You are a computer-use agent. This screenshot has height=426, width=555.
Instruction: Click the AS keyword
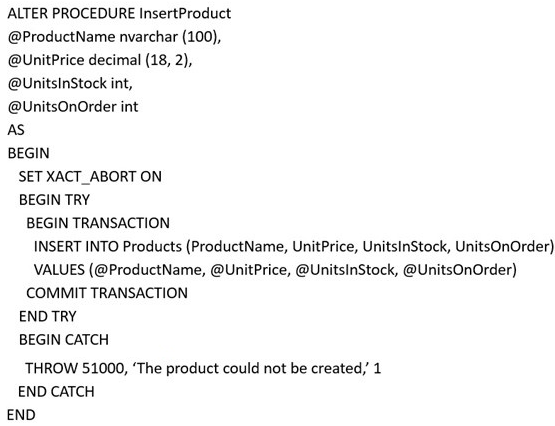[16, 130]
